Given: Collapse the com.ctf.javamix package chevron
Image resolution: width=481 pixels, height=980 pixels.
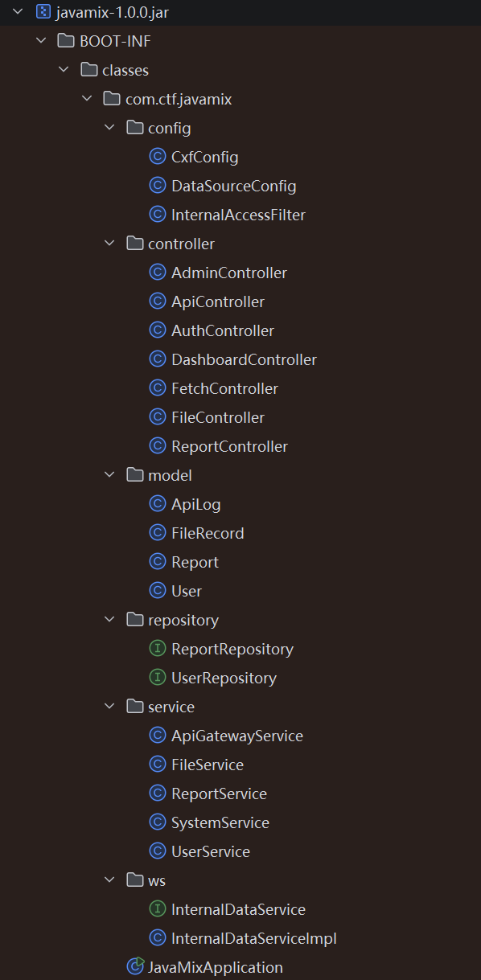Looking at the screenshot, I should [87, 99].
